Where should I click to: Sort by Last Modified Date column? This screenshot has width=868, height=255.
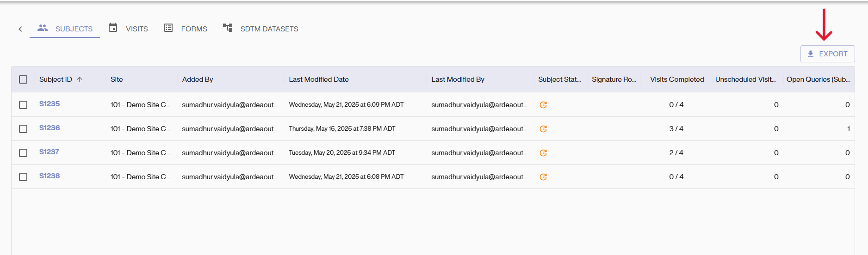pos(319,79)
